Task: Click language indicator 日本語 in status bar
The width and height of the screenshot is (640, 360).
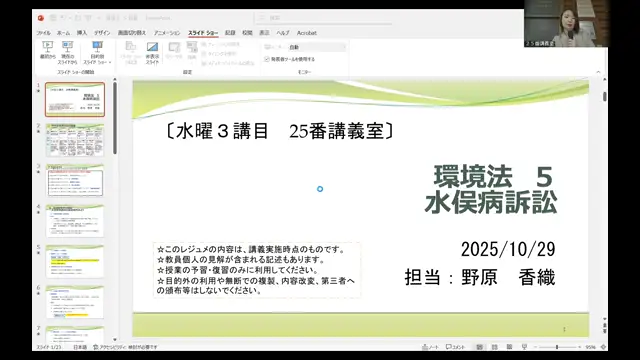Action: (x=80, y=347)
